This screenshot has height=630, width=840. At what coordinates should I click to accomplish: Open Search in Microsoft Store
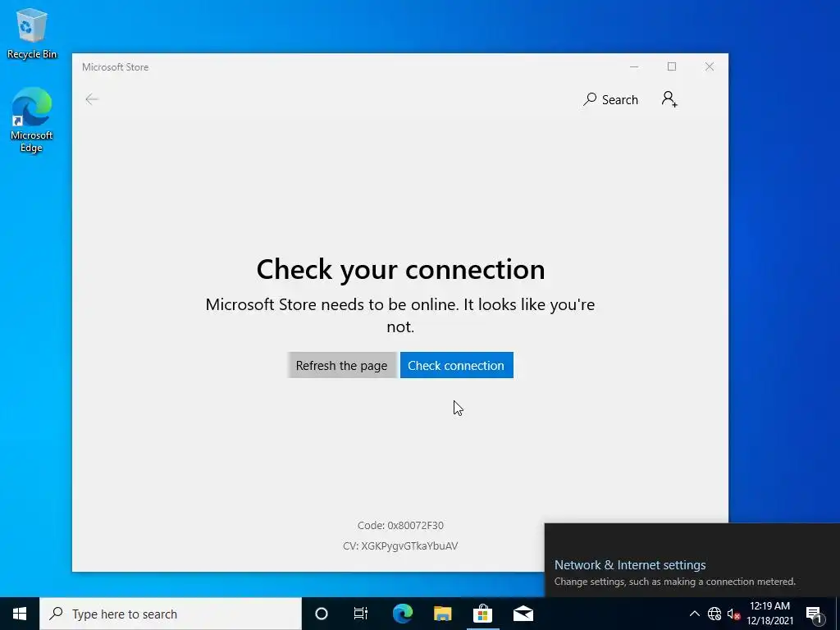point(610,99)
